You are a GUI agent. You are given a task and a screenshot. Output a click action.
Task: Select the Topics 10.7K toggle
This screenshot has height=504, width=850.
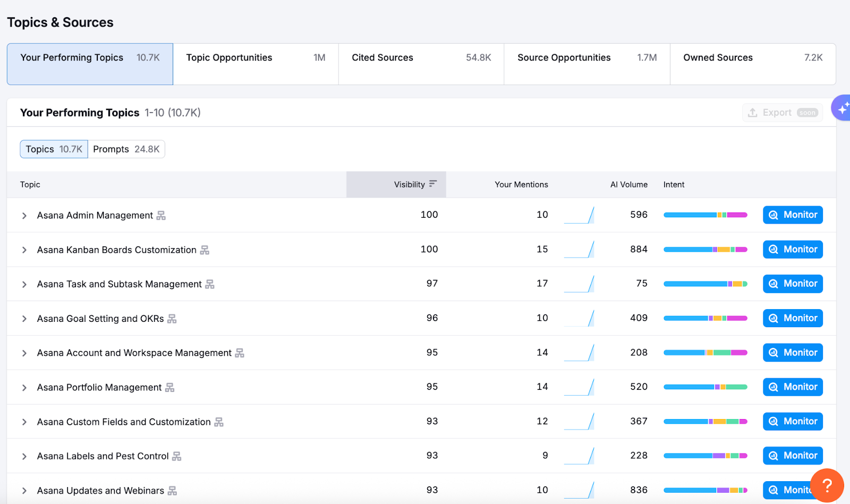pyautogui.click(x=53, y=149)
